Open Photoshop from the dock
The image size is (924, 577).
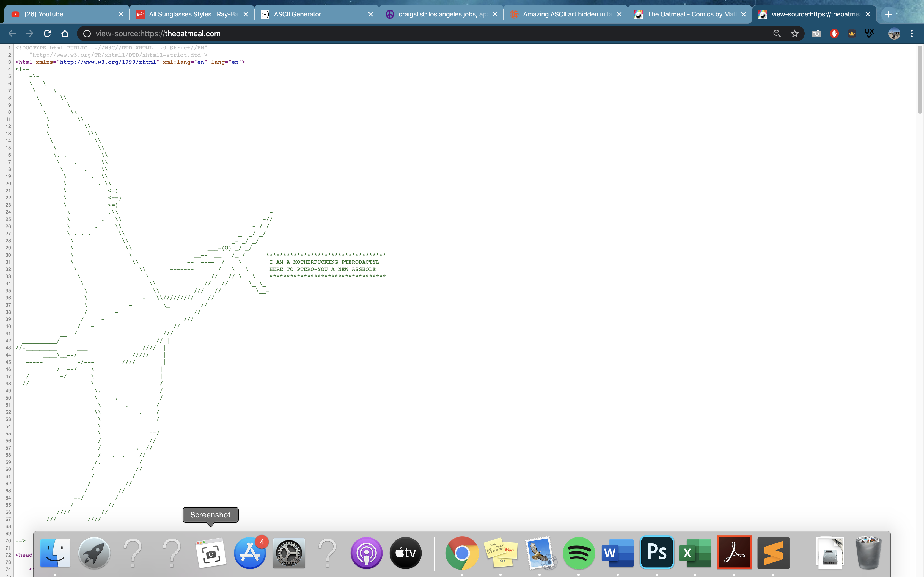click(x=657, y=552)
